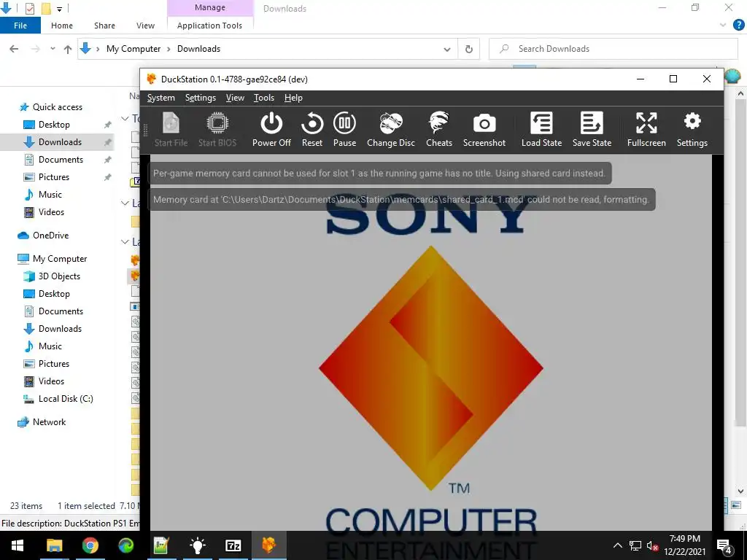
Task: Click Downloads in the address breadcrumb
Action: (198, 49)
